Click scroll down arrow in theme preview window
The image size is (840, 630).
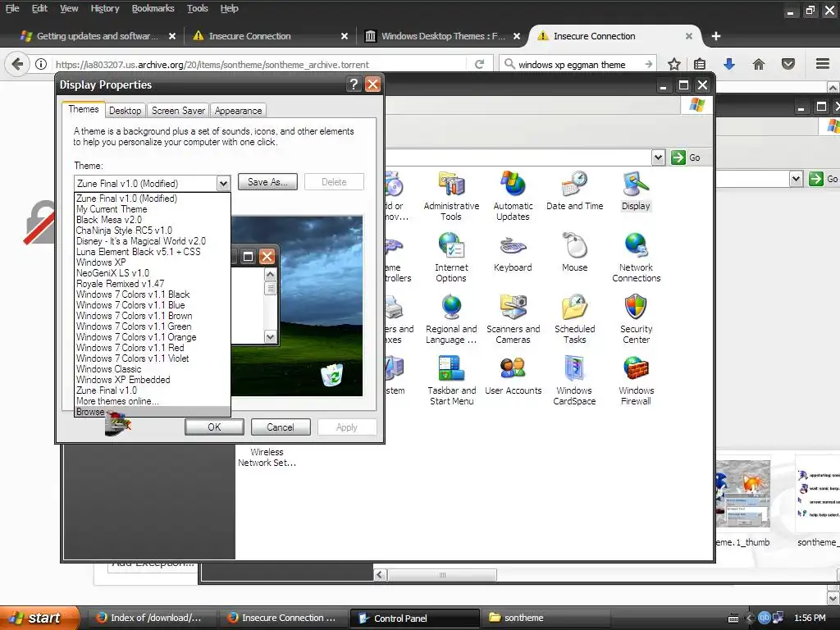click(x=271, y=337)
